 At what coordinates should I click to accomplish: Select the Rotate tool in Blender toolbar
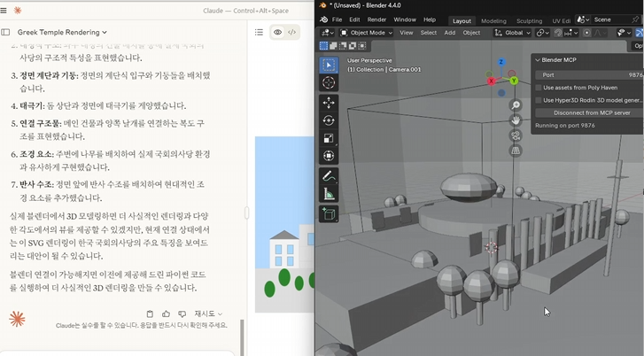pyautogui.click(x=329, y=120)
